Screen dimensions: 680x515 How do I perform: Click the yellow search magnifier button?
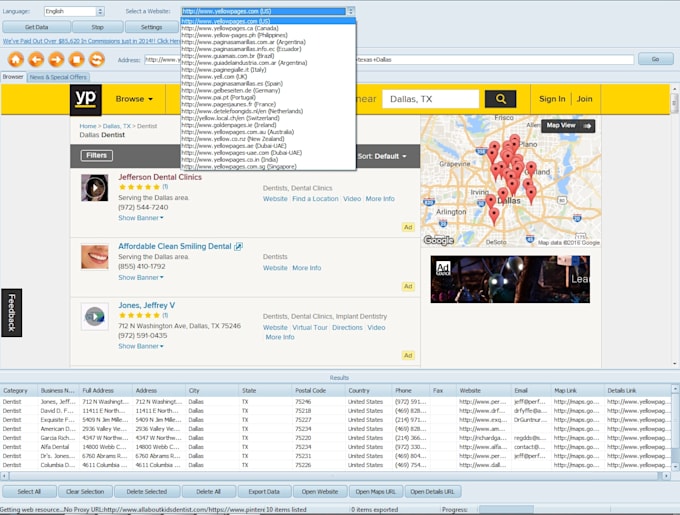point(499,99)
